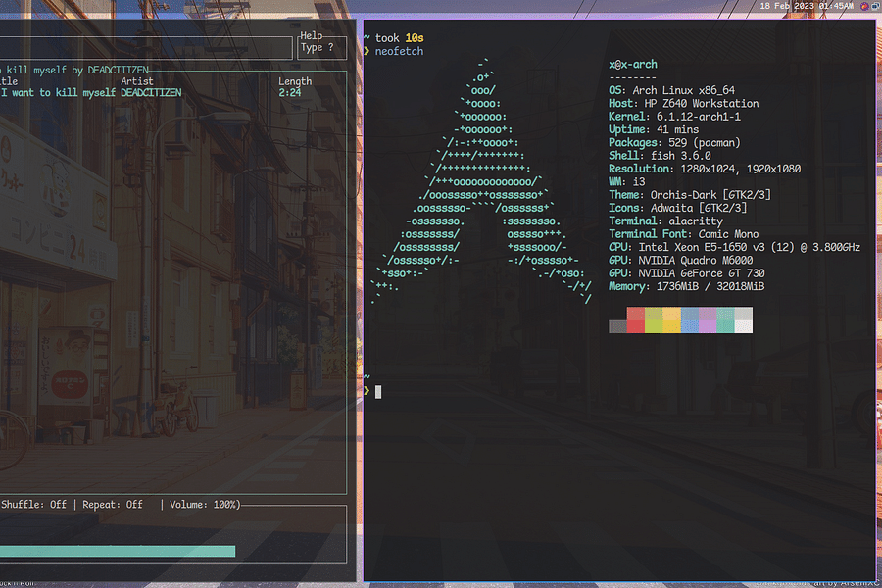Click the fish shell prompt arrow
Image resolution: width=882 pixels, height=588 pixels.
367,391
